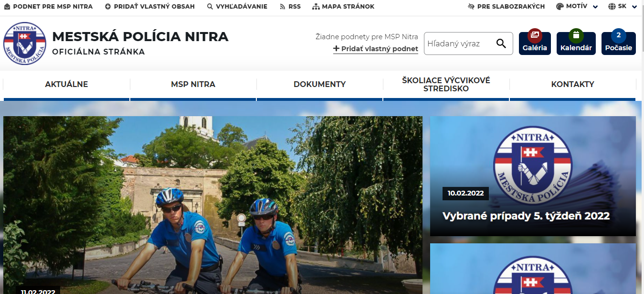The image size is (644, 294).
Task: Open the Kalendár calendar icon
Action: (576, 36)
